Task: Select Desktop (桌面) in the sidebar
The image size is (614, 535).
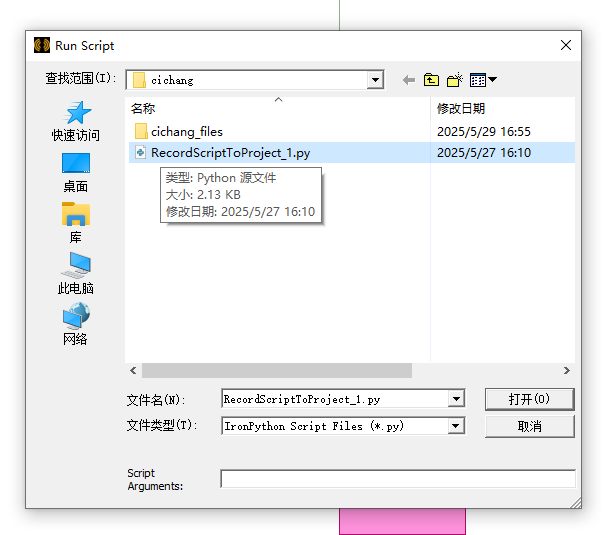Action: coord(76,173)
